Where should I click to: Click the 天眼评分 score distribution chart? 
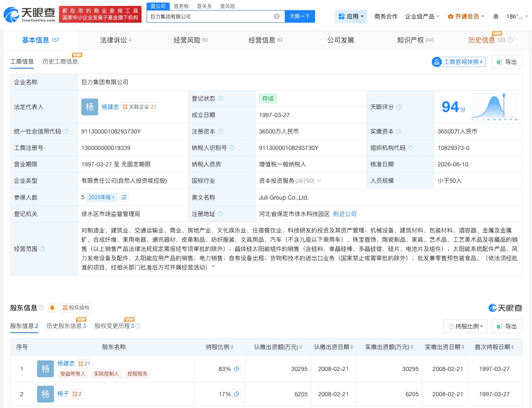[495, 107]
